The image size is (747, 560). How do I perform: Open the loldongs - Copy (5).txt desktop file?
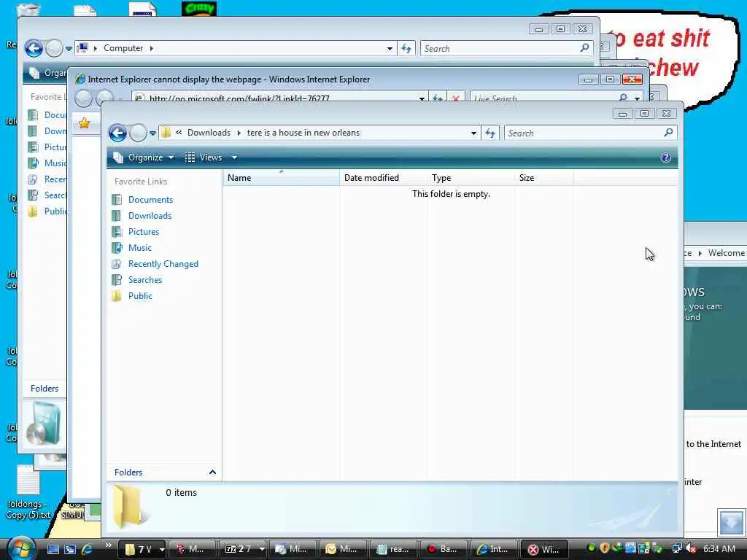click(x=28, y=492)
